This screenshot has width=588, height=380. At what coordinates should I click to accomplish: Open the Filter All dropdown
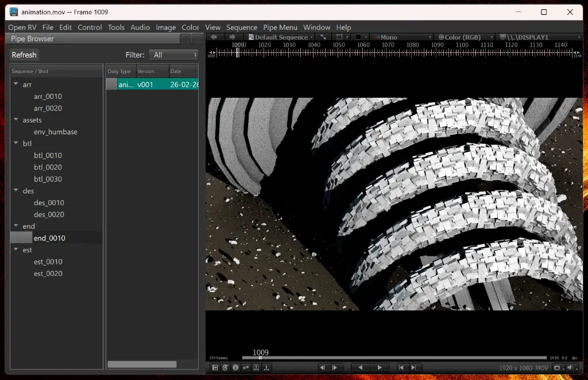(173, 55)
